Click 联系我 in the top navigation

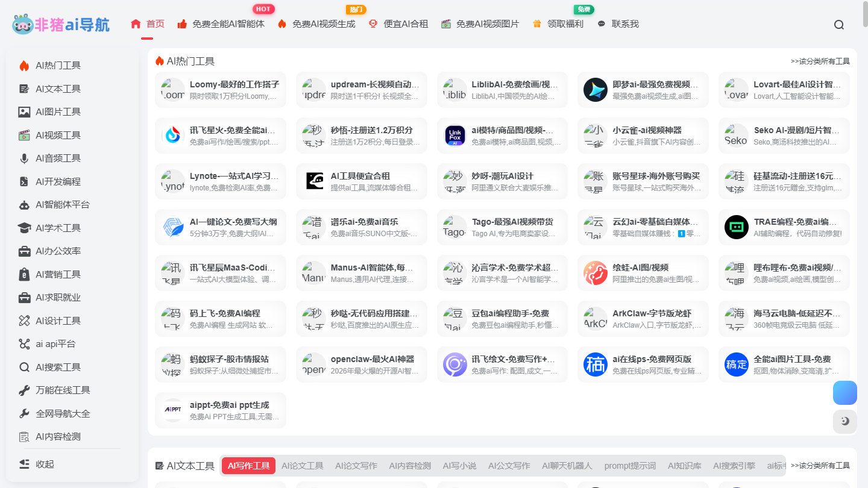618,24
